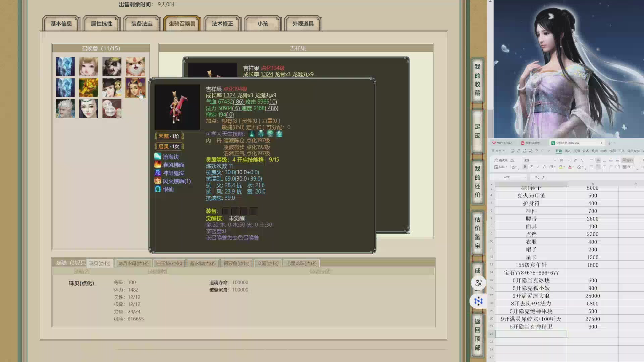Switch to WPS Office home tab
Viewport: 644px width, 362px height.
coord(502,143)
